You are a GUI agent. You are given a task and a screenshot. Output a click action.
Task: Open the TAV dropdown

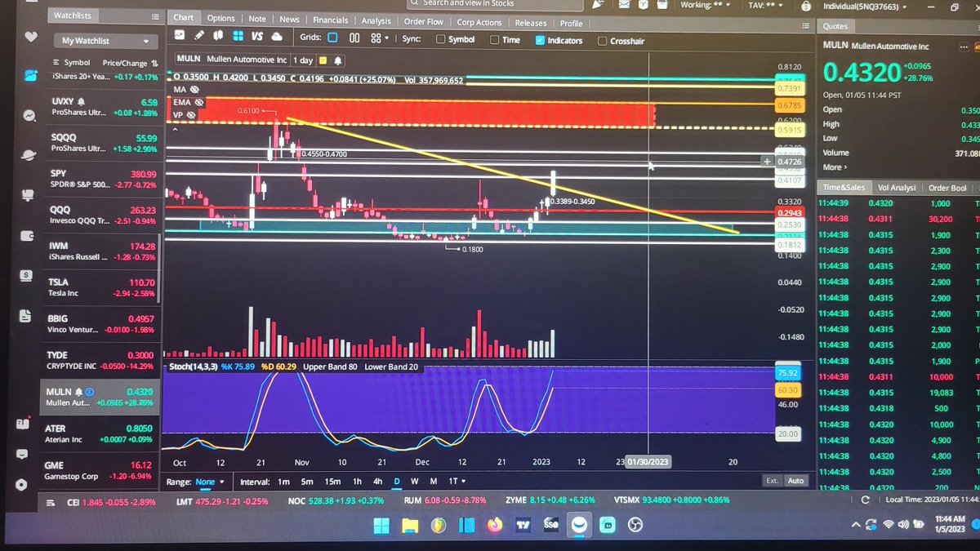(x=767, y=5)
